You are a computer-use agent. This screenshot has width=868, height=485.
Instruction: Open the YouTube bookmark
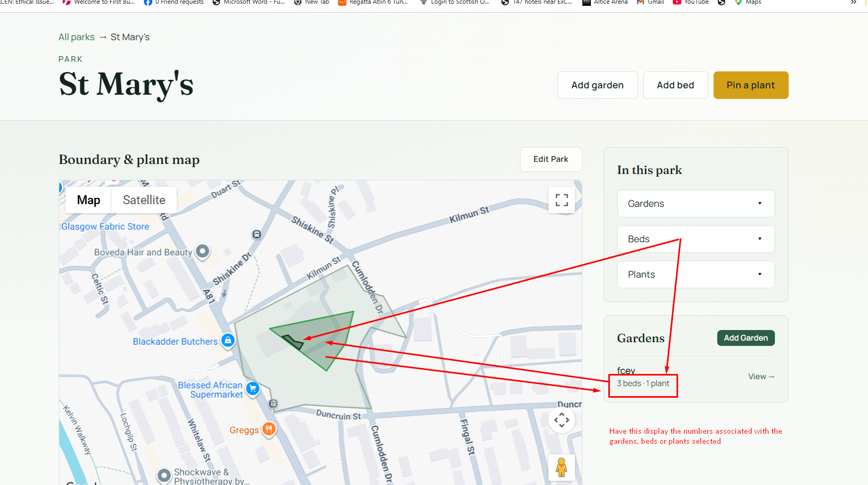pyautogui.click(x=691, y=2)
